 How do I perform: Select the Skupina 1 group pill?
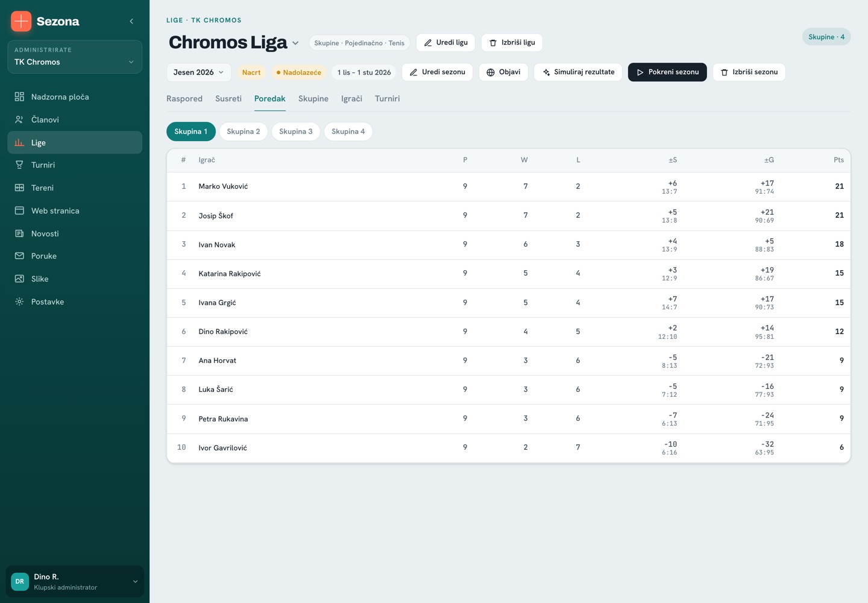pyautogui.click(x=191, y=131)
